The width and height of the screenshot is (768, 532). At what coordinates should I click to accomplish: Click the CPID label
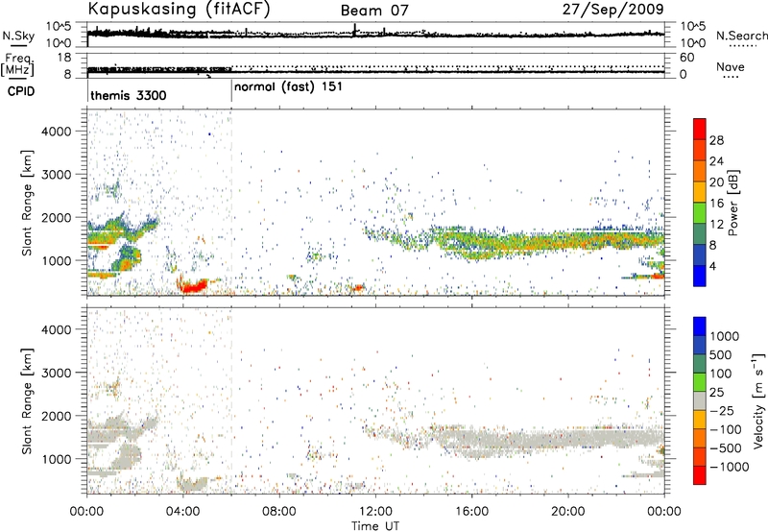coord(21,91)
